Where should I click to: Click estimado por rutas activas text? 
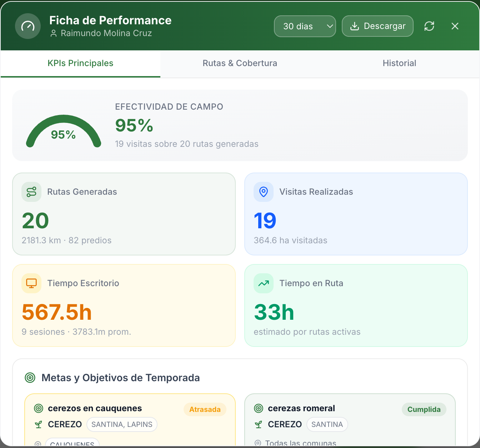[x=307, y=332]
